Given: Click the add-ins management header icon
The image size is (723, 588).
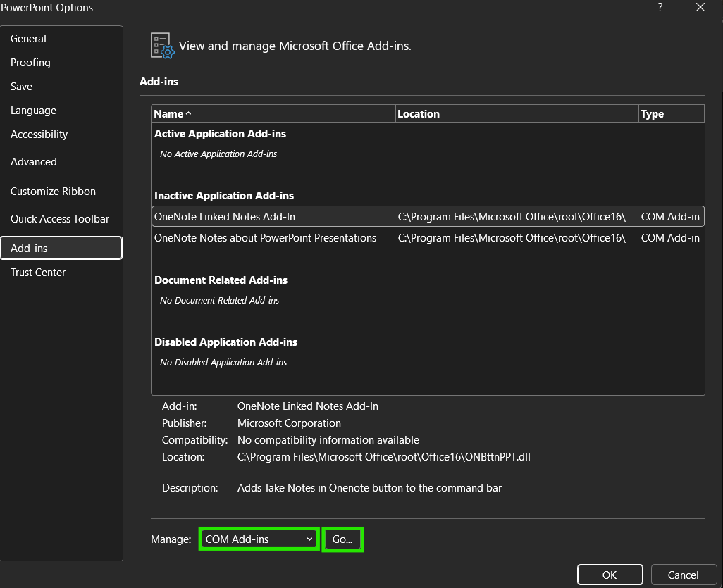Looking at the screenshot, I should point(162,46).
